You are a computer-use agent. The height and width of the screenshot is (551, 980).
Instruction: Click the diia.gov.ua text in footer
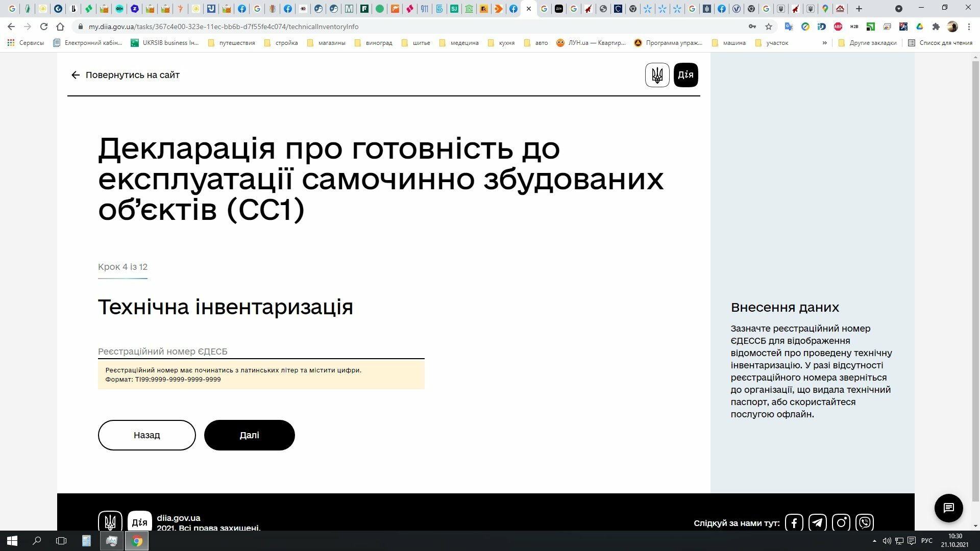click(x=179, y=518)
